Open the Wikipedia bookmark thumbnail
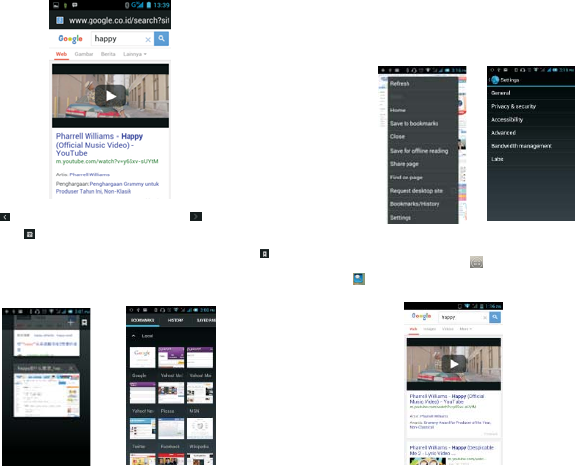Screen dimensions: 575x466 [200, 429]
